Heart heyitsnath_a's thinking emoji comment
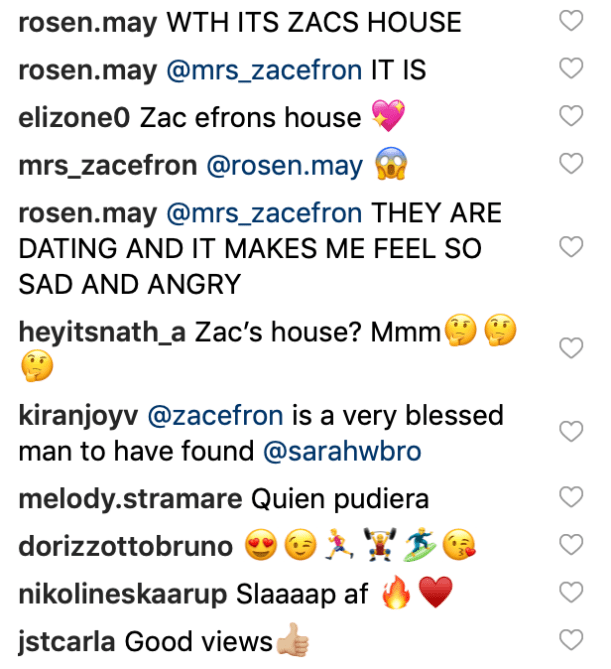611x669 pixels. point(571,348)
